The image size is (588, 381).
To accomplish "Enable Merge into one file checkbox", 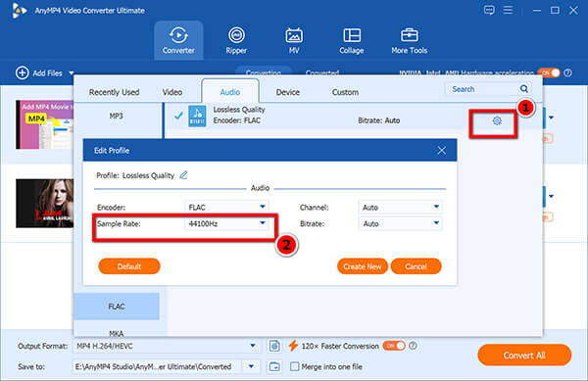I will (295, 366).
